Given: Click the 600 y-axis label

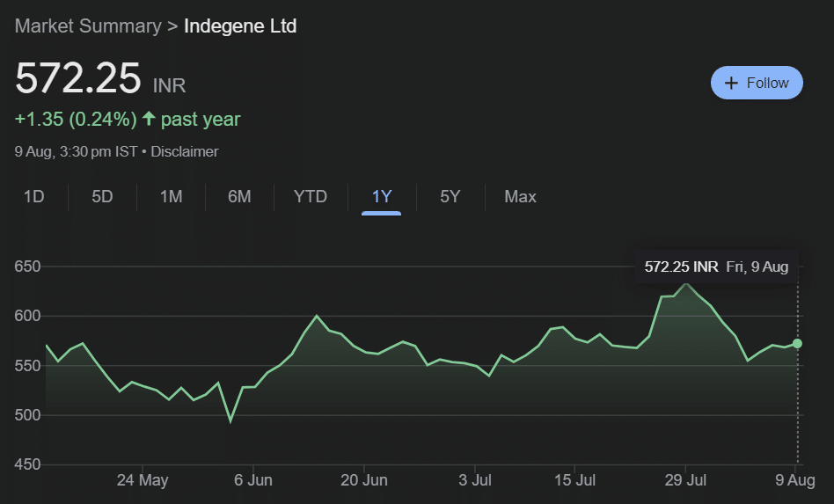Looking at the screenshot, I should [27, 316].
